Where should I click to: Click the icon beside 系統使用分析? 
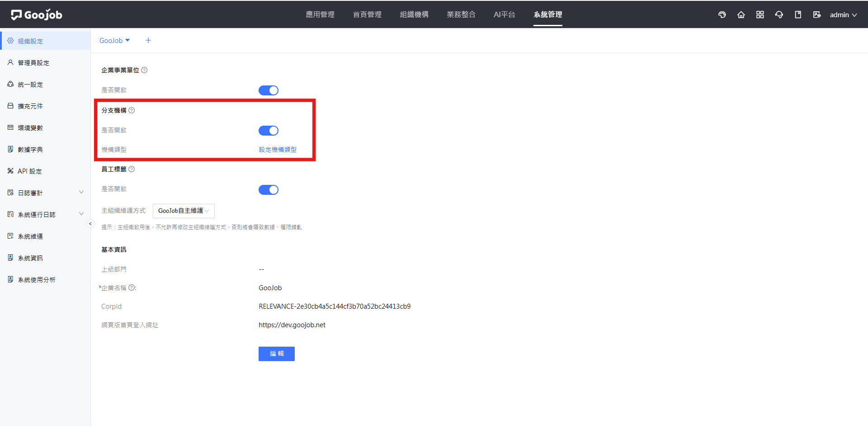click(10, 279)
